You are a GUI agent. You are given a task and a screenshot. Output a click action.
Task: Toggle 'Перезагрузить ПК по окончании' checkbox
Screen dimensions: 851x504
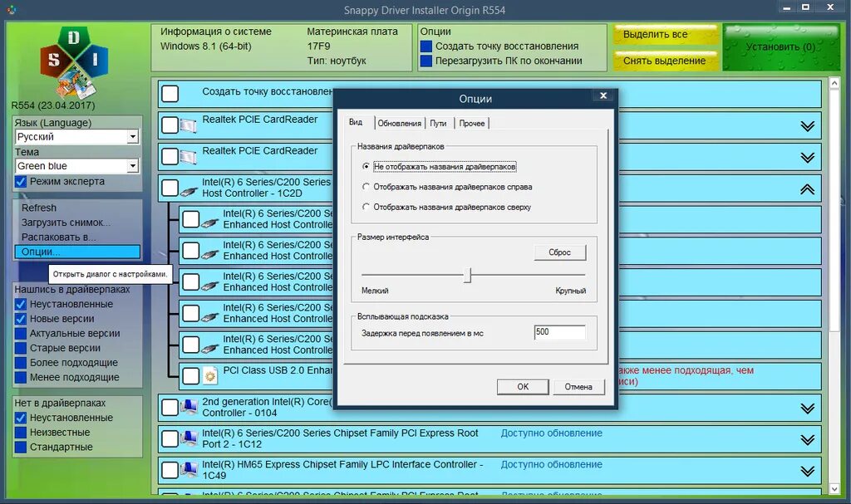pyautogui.click(x=426, y=61)
